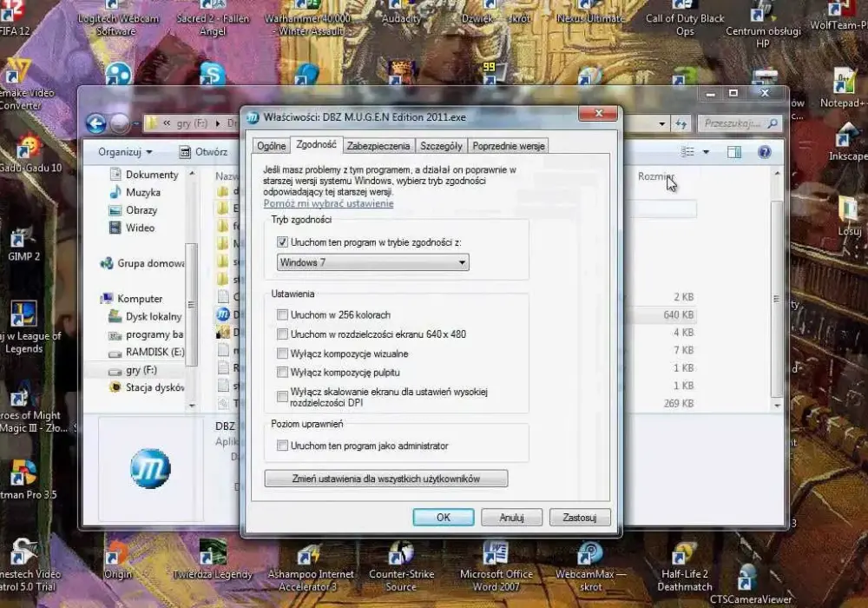Viewport: 868px width, 608px height.
Task: Click the OK button
Action: [x=444, y=517]
